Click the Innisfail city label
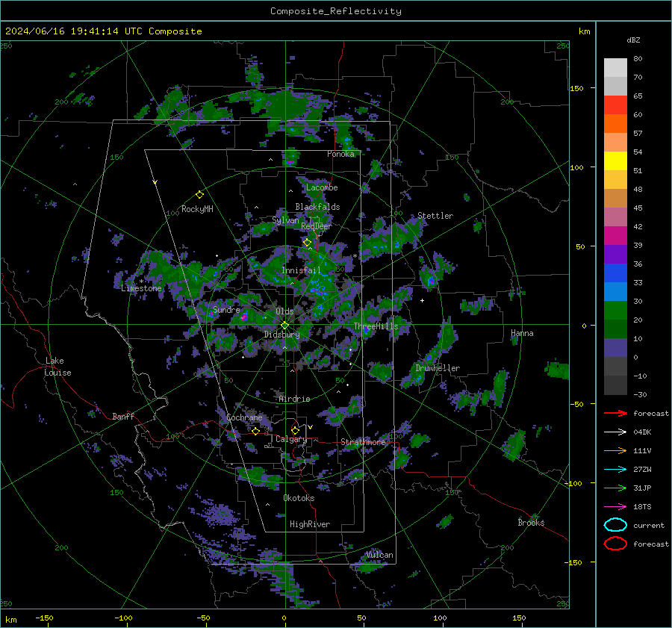This screenshot has width=672, height=628. pyautogui.click(x=301, y=270)
